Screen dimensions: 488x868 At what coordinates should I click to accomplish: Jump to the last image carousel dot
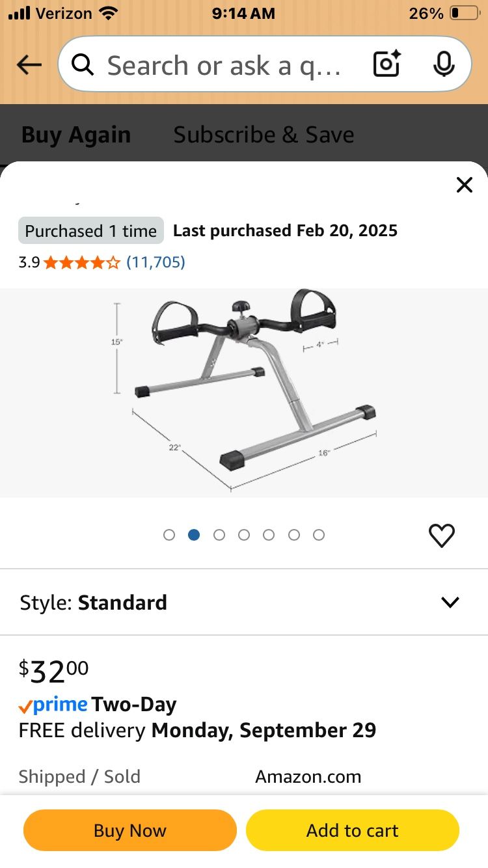(319, 535)
